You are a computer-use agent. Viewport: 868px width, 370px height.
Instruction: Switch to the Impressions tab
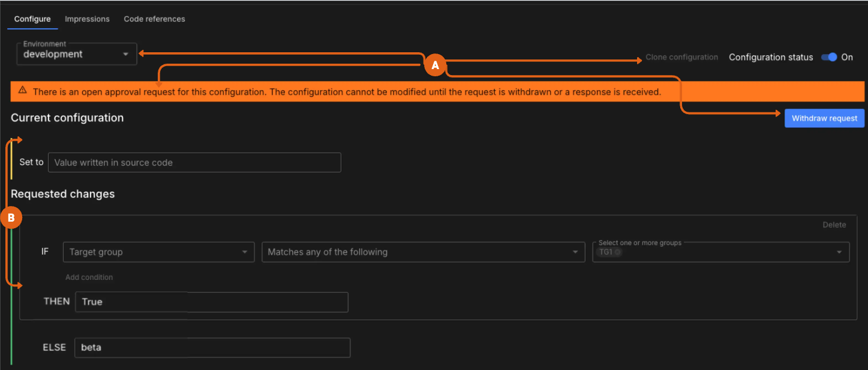point(87,19)
